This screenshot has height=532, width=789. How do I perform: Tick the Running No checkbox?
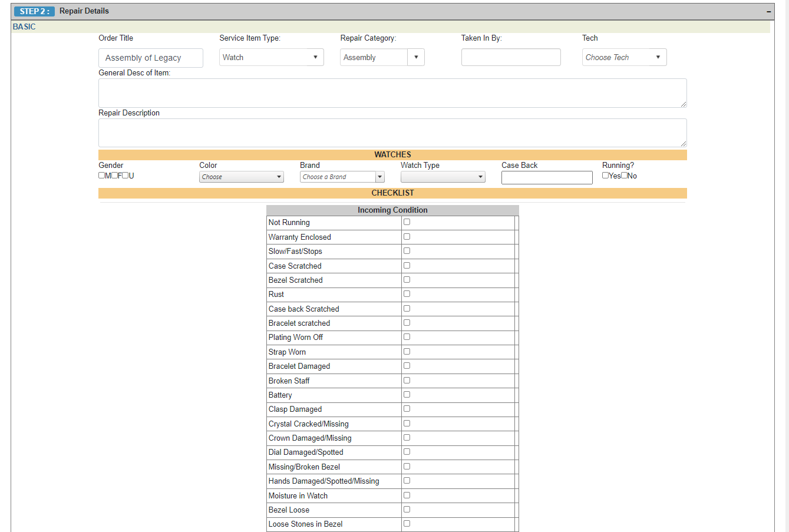[x=624, y=176]
